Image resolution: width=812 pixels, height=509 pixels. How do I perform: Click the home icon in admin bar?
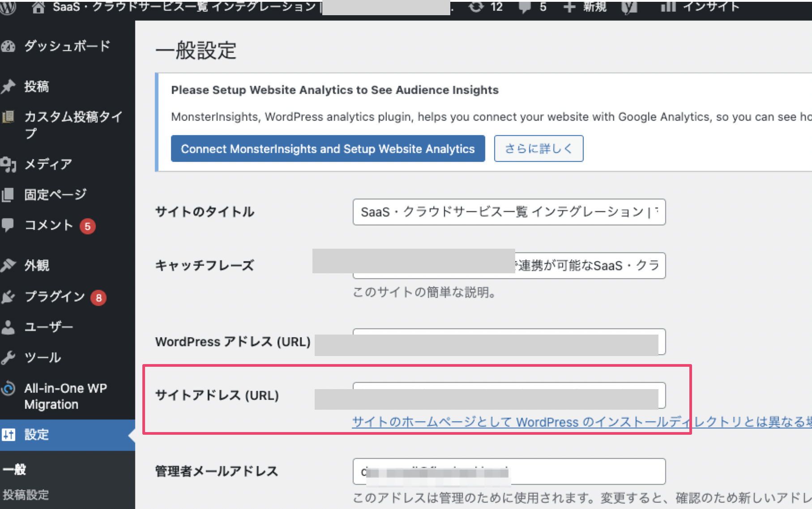pyautogui.click(x=38, y=7)
